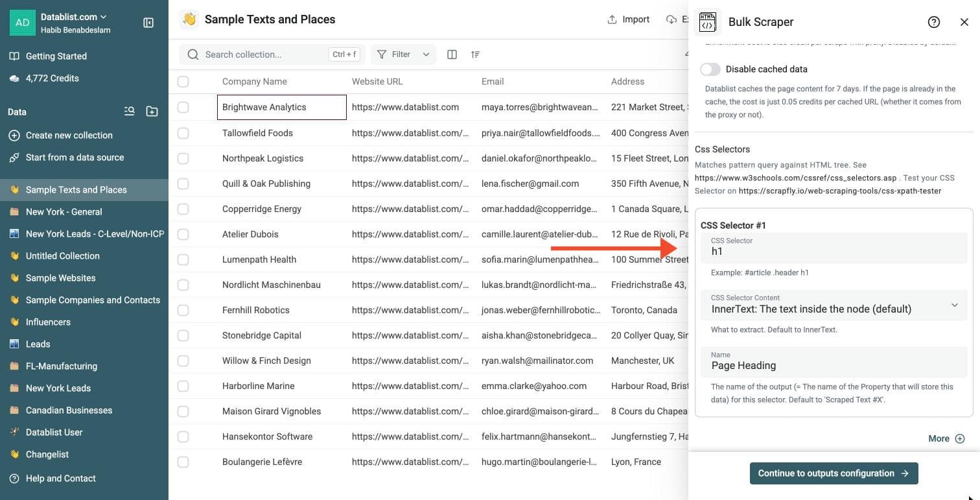Open the scrapfly CSS xpath tester link

click(839, 191)
